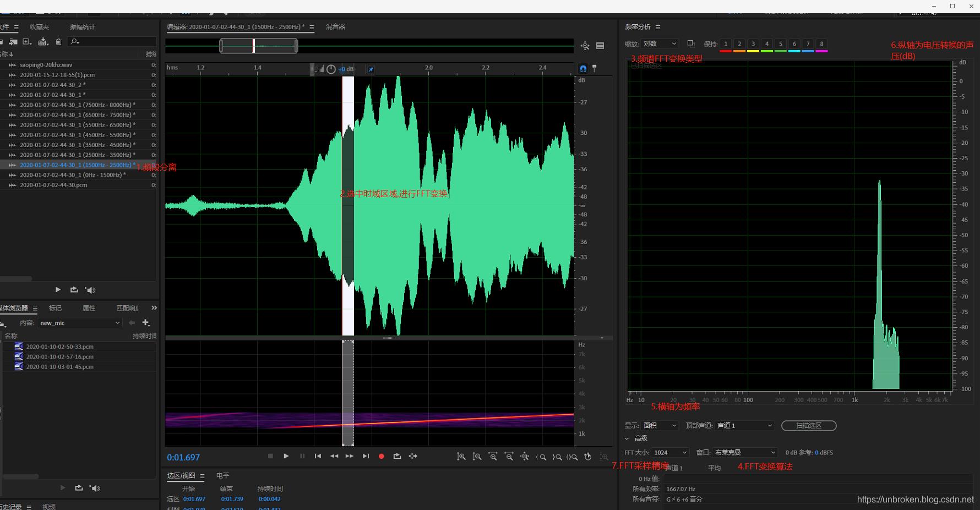Toggle hold button 8 in Frequency Analysis

click(821, 44)
